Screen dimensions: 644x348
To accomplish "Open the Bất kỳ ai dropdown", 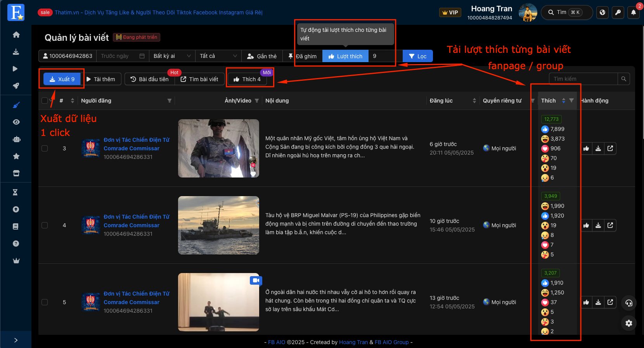I will tap(172, 56).
